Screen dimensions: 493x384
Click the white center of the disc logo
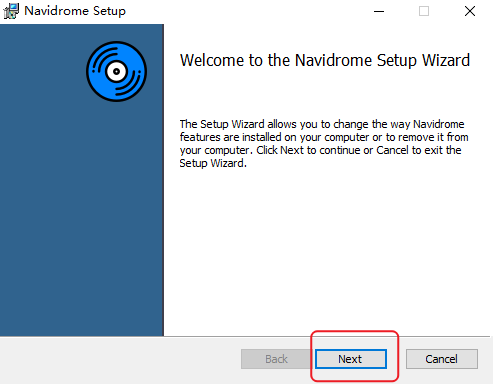tap(116, 71)
